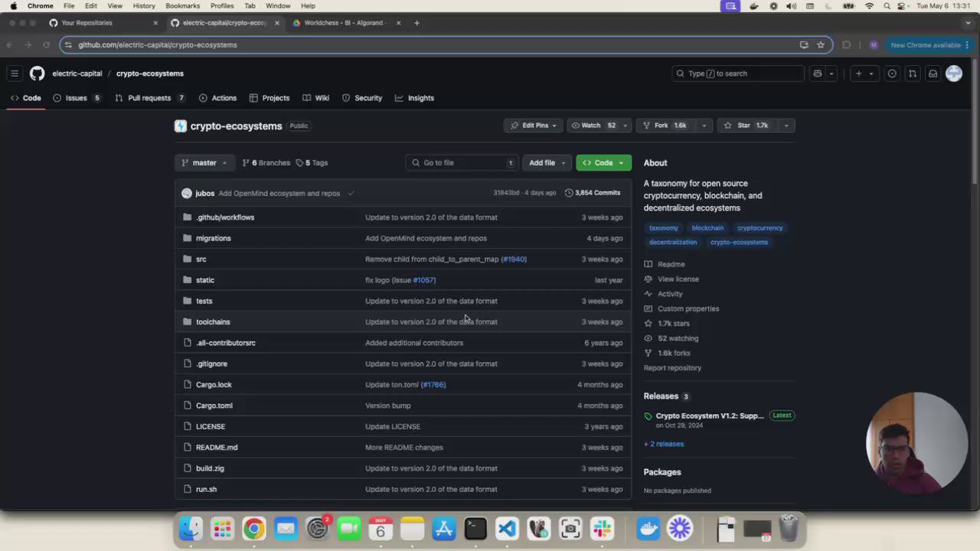This screenshot has width=980, height=551.
Task: Launch Terminal from the Dock
Action: (x=475, y=529)
